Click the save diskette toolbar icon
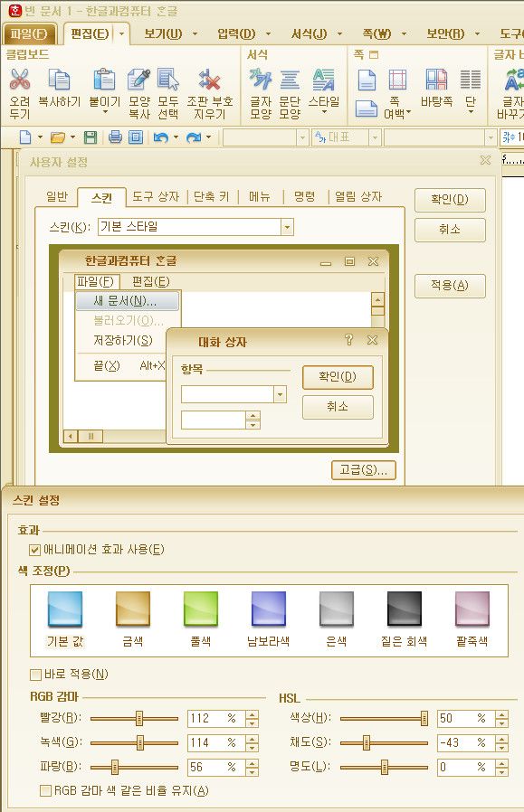Screen dimensions: 524x812 91,137
